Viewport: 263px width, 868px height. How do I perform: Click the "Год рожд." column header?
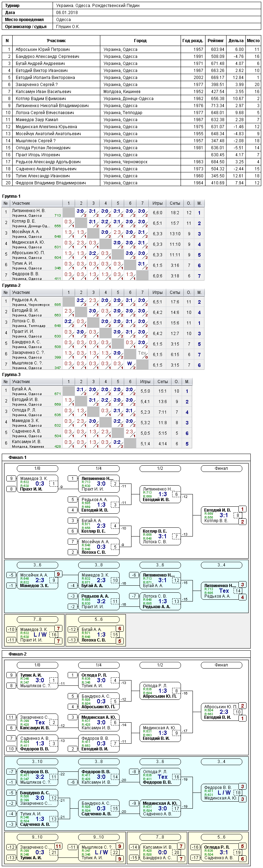[193, 41]
